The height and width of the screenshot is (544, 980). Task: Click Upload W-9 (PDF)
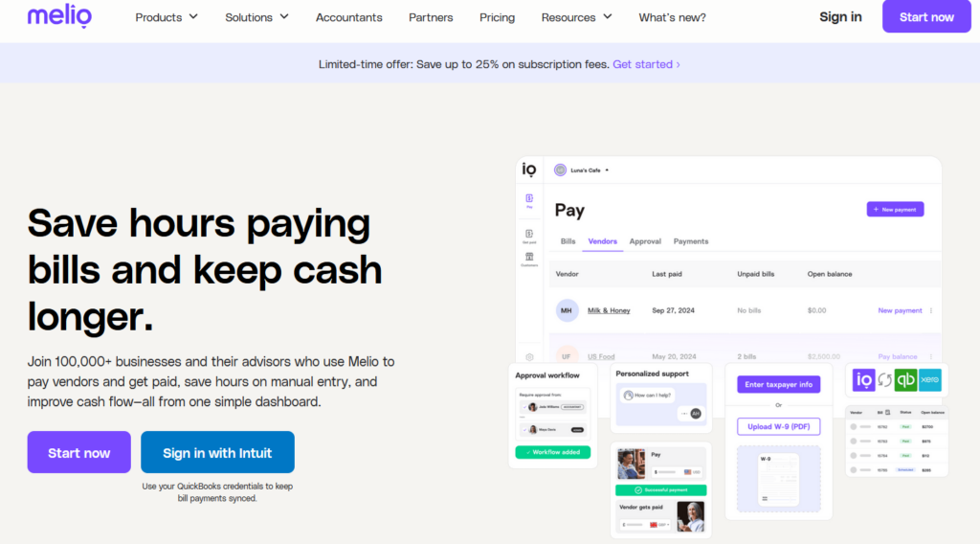pyautogui.click(x=779, y=426)
